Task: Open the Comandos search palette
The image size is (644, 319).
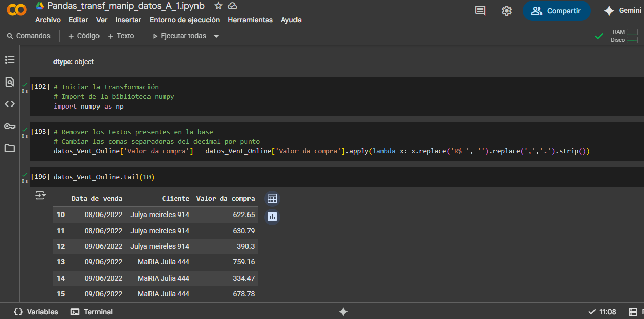Action: pos(28,36)
